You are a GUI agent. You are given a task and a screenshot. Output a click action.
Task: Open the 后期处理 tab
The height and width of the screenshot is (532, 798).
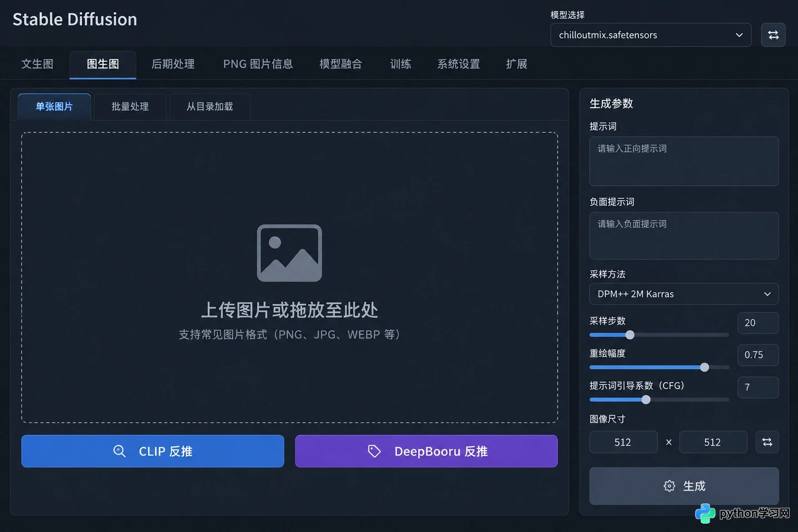pos(173,64)
